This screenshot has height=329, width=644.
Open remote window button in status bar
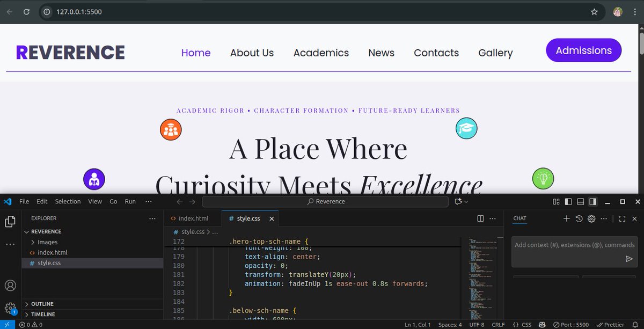[x=7, y=324]
